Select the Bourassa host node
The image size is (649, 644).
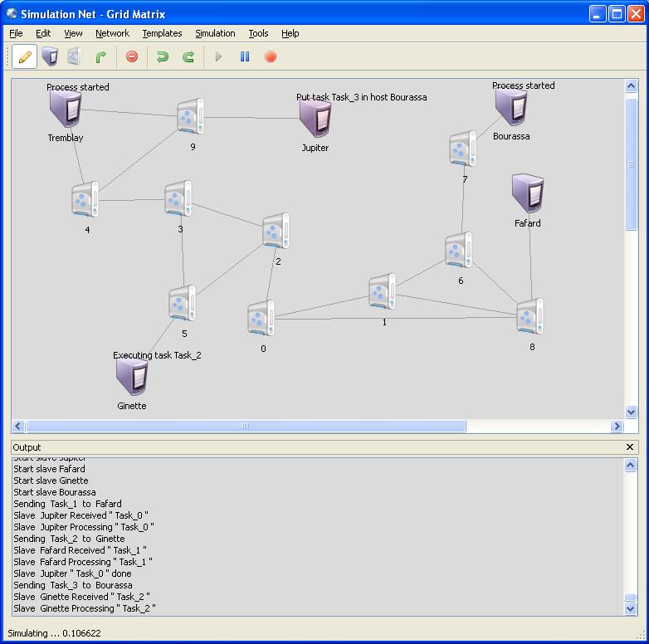[511, 107]
